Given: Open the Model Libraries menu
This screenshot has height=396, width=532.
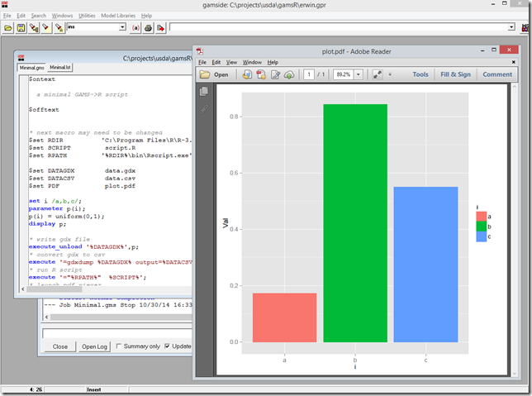Looking at the screenshot, I should point(118,16).
